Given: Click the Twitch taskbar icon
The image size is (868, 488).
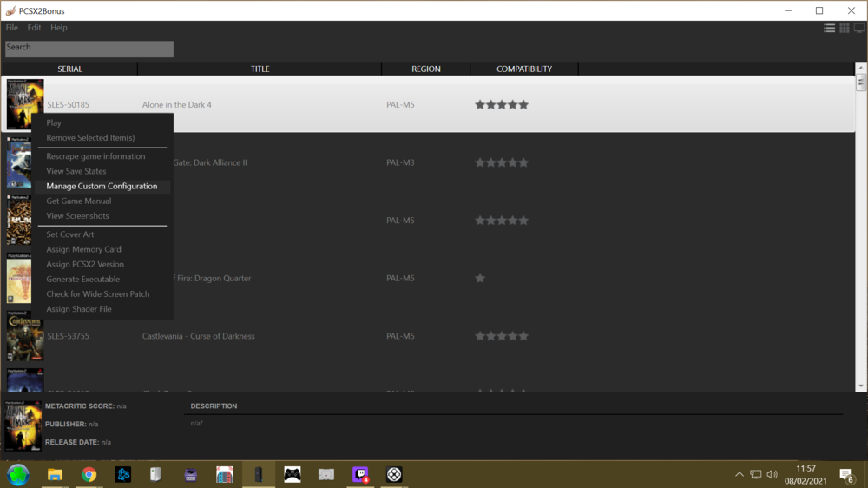Looking at the screenshot, I should point(360,474).
